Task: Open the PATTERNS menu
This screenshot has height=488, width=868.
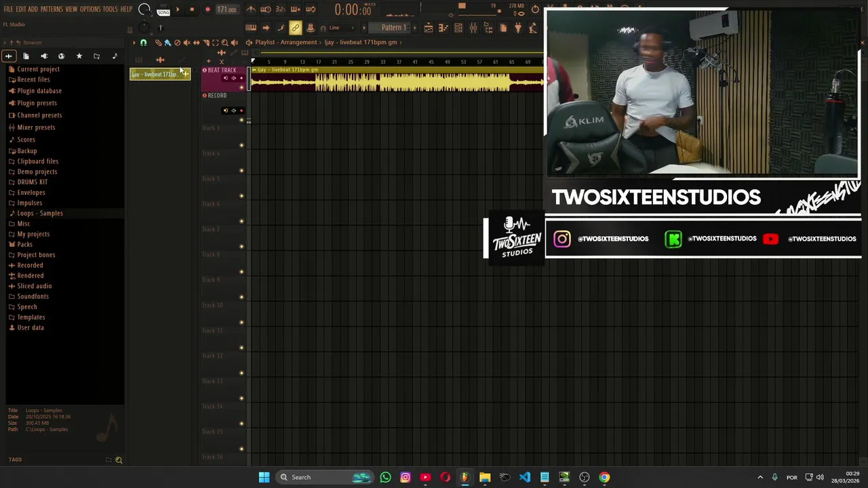Action: (x=52, y=9)
